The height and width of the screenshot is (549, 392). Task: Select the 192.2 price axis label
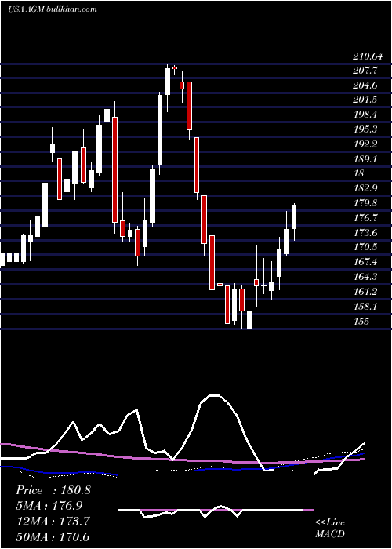pos(365,144)
